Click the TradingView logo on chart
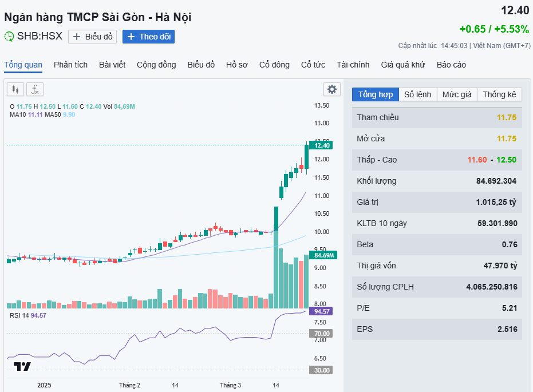Viewport: 533px width, 392px height. pyautogui.click(x=22, y=367)
